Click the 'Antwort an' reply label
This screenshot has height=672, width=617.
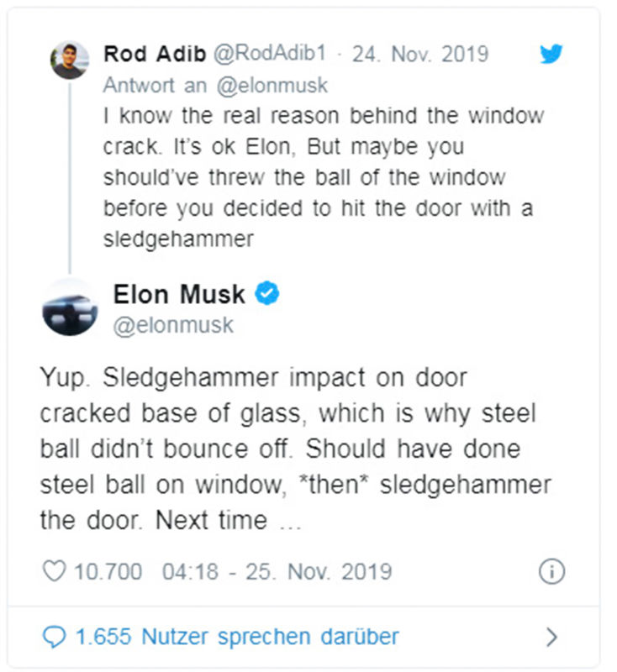(x=155, y=86)
